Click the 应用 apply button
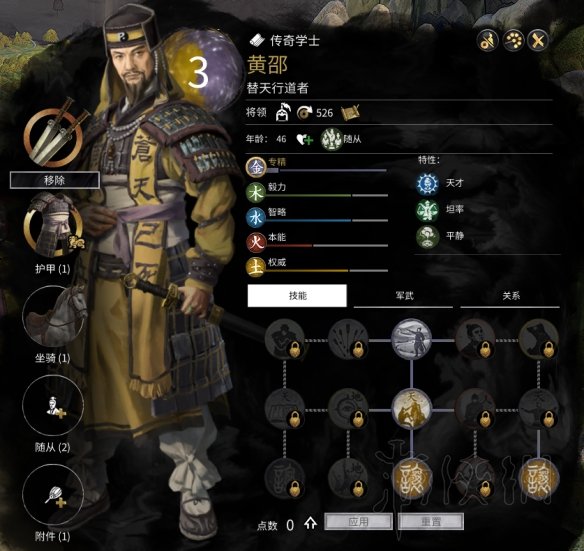 [358, 522]
